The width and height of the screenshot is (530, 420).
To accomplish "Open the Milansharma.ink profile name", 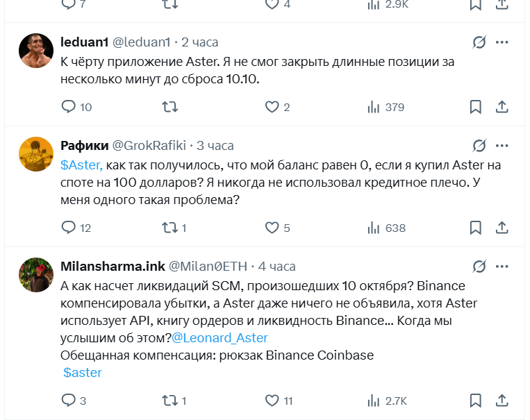I will click(112, 266).
